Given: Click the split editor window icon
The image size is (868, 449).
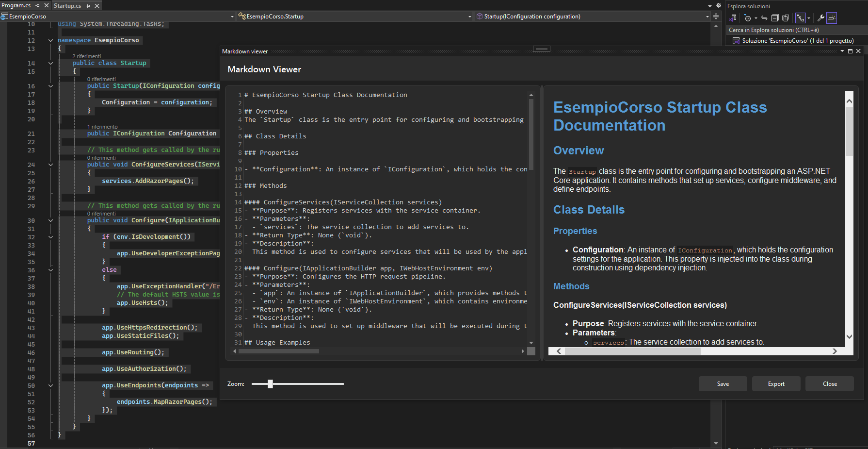Looking at the screenshot, I should point(716,17).
